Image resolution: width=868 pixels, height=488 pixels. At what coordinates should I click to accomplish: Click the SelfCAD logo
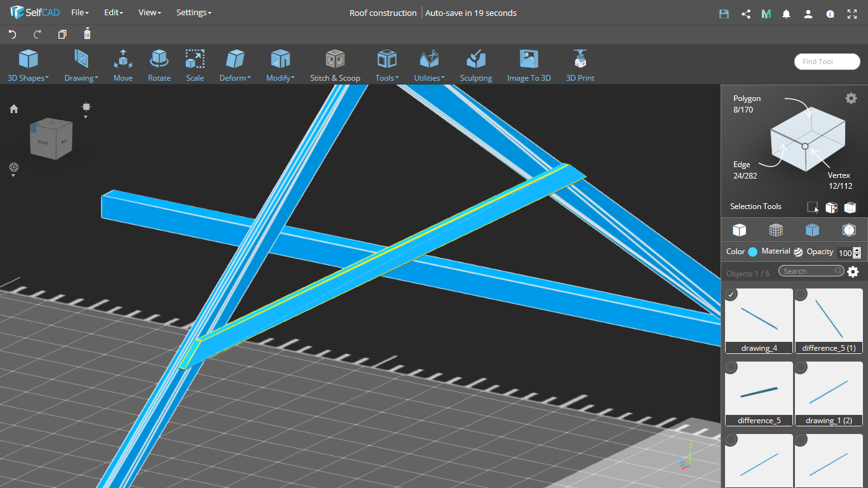34,13
